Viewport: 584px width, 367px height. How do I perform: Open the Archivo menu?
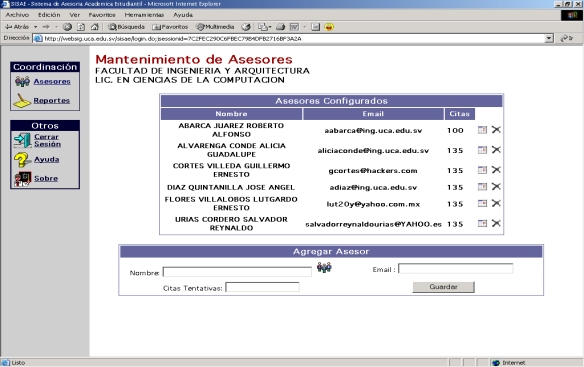(17, 15)
